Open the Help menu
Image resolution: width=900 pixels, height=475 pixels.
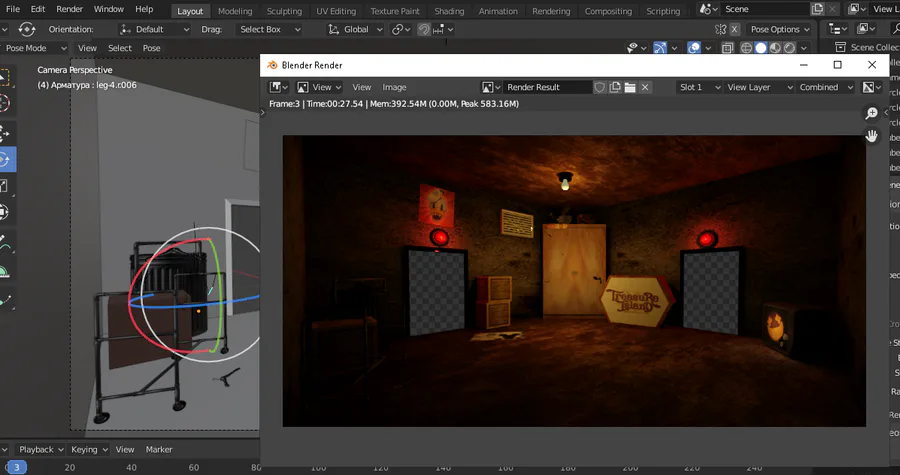tap(144, 9)
